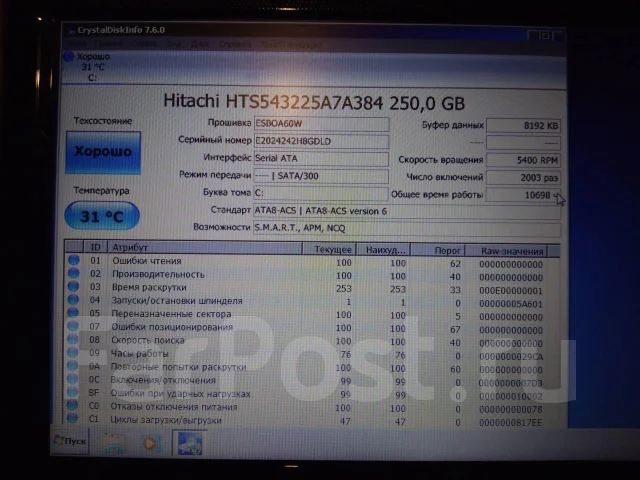The width and height of the screenshot is (640, 480).
Task: Click status circle for Отказы отключения питания
Action: [x=73, y=405]
